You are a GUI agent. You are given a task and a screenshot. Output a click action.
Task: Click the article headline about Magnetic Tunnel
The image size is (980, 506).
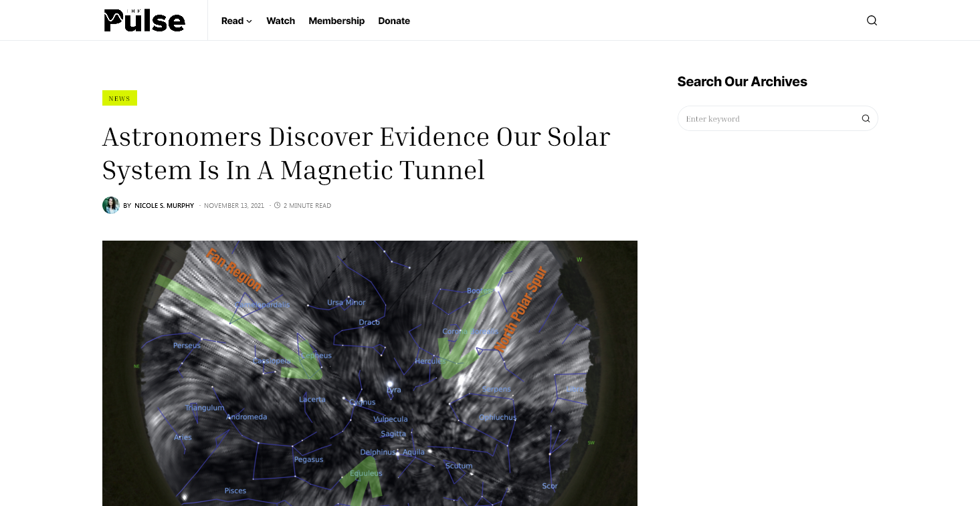[x=357, y=153]
